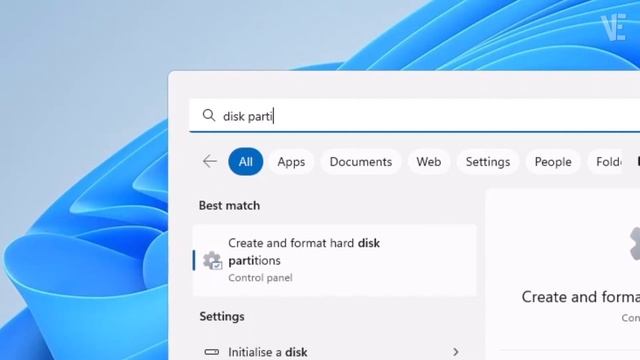Switch to the People filter tab
Screen dimensions: 640x360
[x=553, y=162]
